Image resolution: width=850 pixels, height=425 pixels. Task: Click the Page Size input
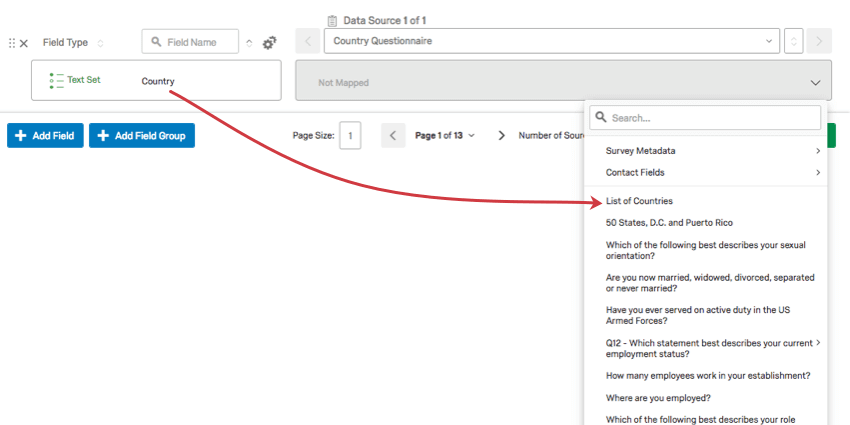[x=350, y=136]
